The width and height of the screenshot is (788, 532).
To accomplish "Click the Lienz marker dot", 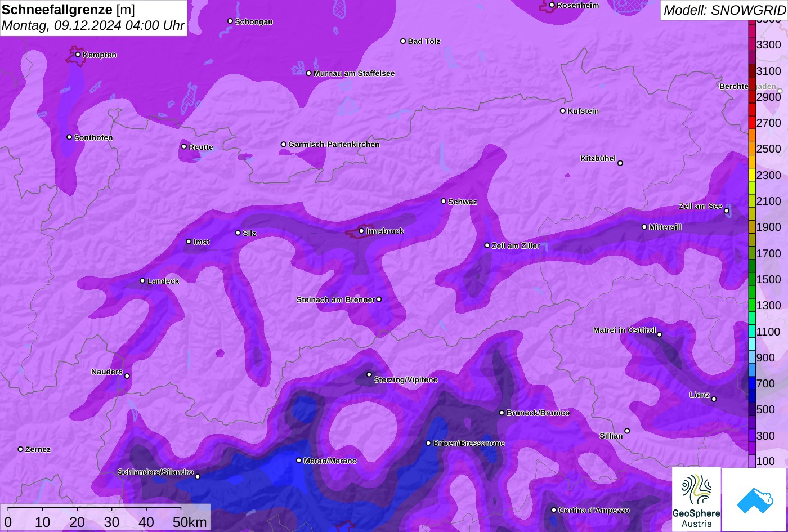I will 714,399.
